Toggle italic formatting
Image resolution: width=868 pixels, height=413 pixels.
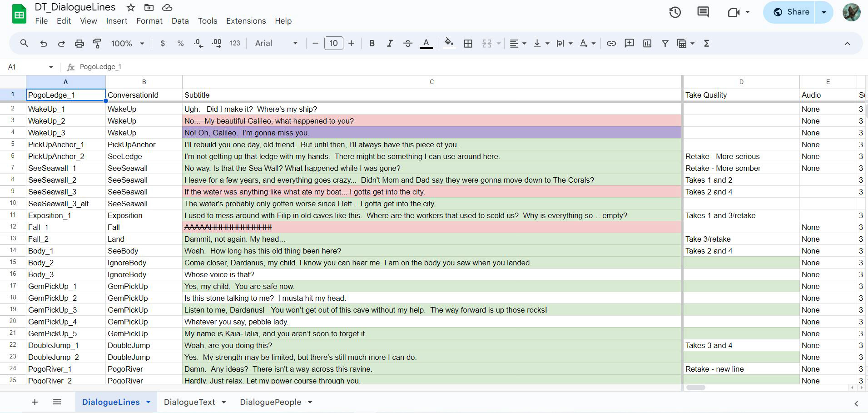pos(390,43)
